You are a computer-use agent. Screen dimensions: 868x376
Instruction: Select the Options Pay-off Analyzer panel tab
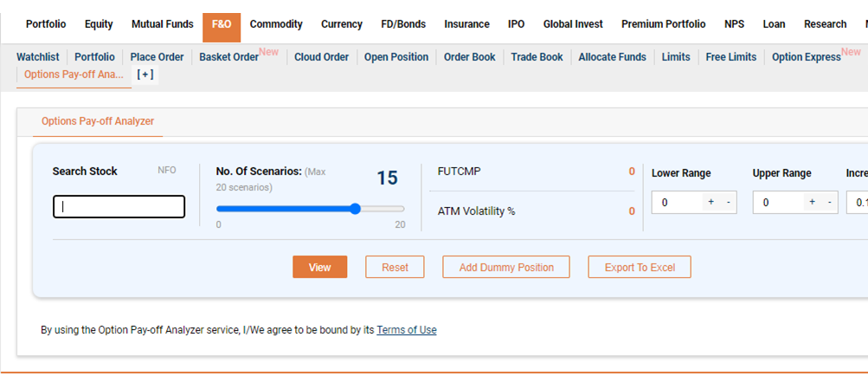tap(98, 121)
